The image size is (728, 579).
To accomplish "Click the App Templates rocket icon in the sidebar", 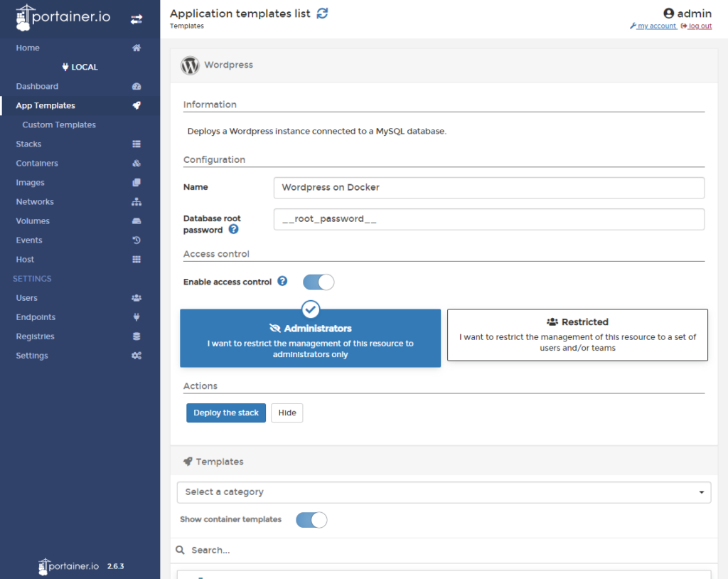I will pyautogui.click(x=136, y=105).
